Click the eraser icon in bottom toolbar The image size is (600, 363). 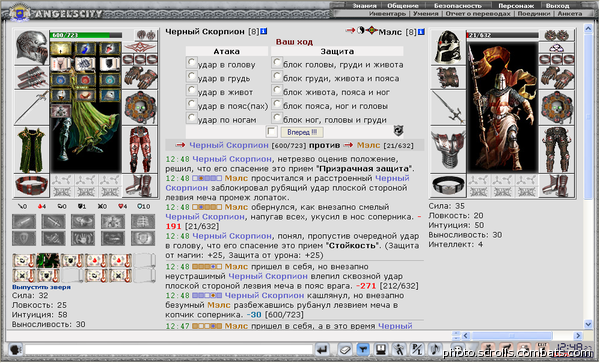point(345,349)
